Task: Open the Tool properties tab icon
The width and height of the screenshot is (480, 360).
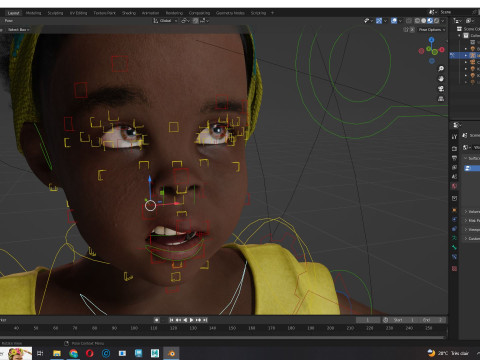Action: [x=454, y=137]
